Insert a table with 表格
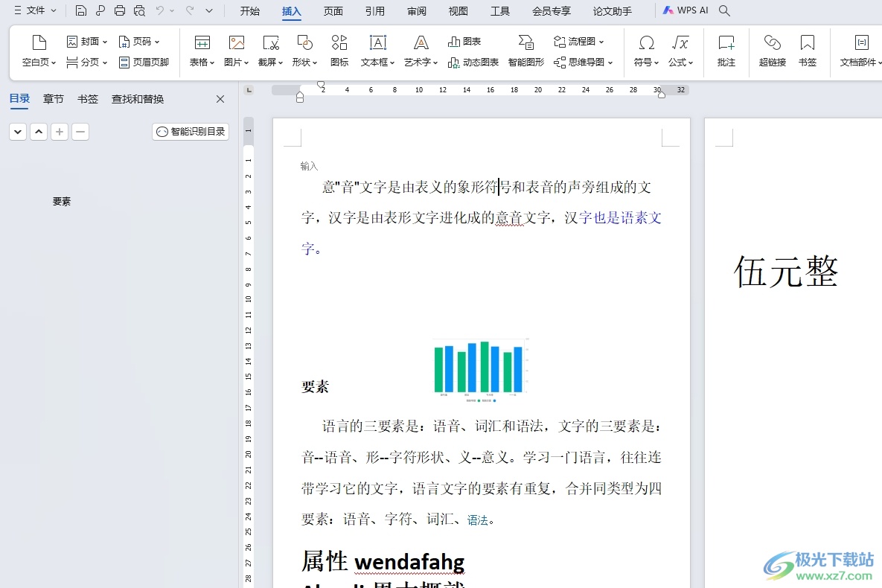 pos(202,51)
